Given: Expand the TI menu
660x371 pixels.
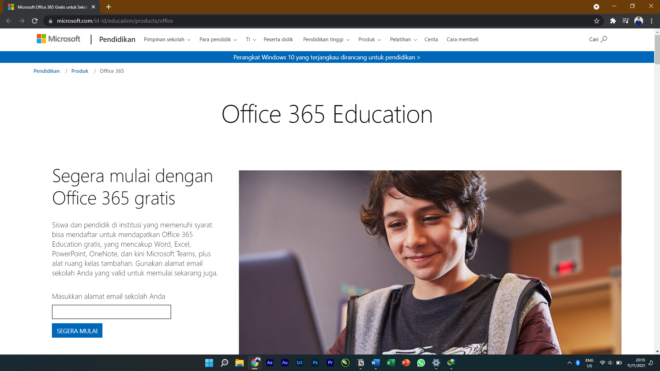Looking at the screenshot, I should pyautogui.click(x=251, y=40).
